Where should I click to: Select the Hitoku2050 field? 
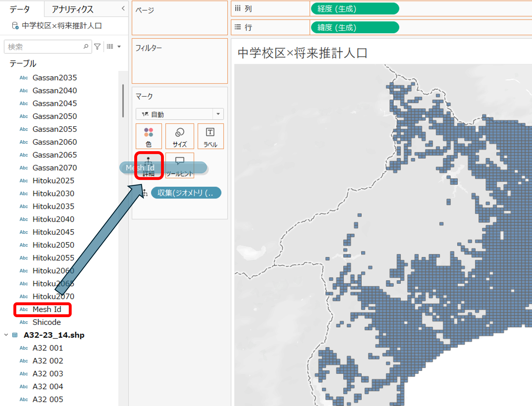coord(54,245)
